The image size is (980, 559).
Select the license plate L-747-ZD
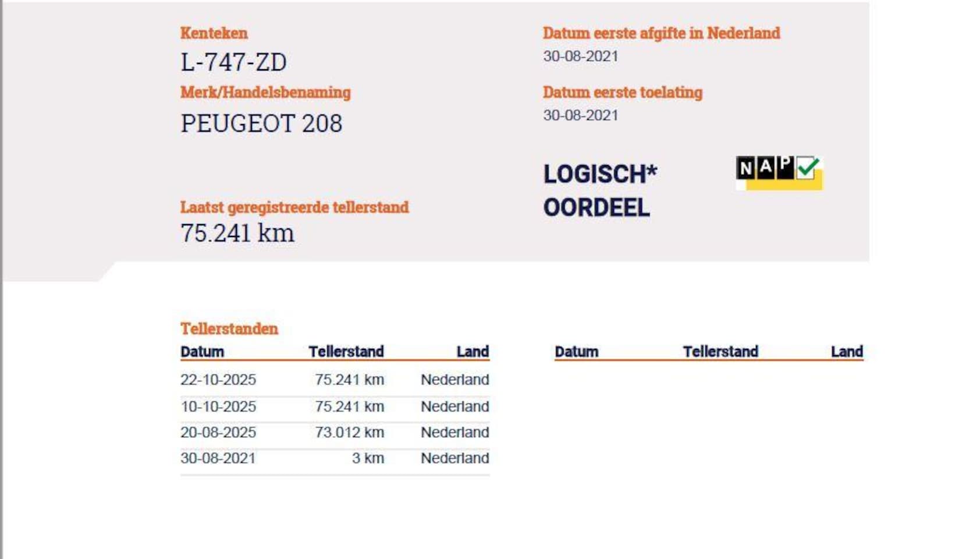233,62
